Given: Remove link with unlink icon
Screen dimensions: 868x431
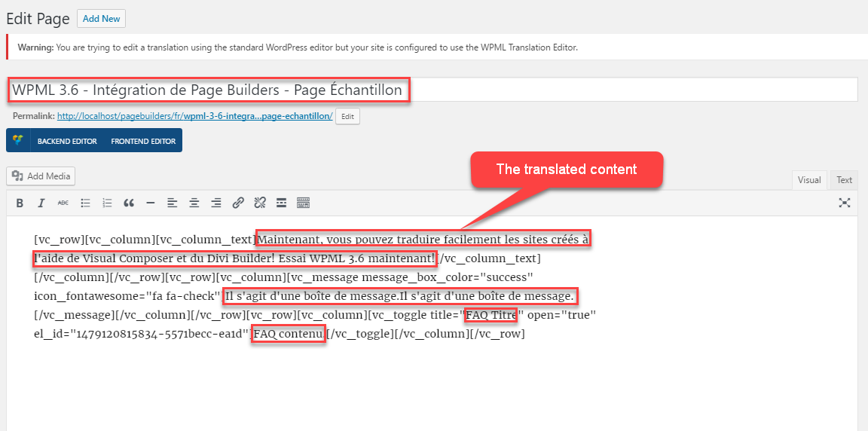Looking at the screenshot, I should [260, 203].
